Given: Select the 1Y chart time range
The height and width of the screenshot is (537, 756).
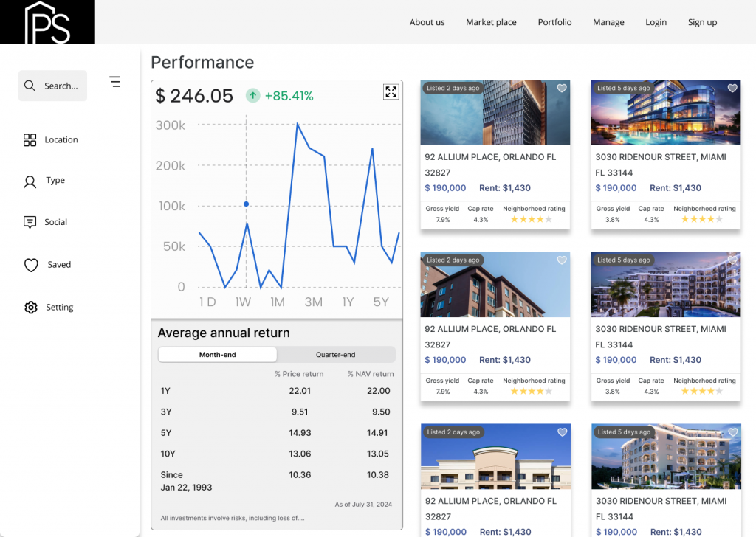Looking at the screenshot, I should pyautogui.click(x=348, y=302).
